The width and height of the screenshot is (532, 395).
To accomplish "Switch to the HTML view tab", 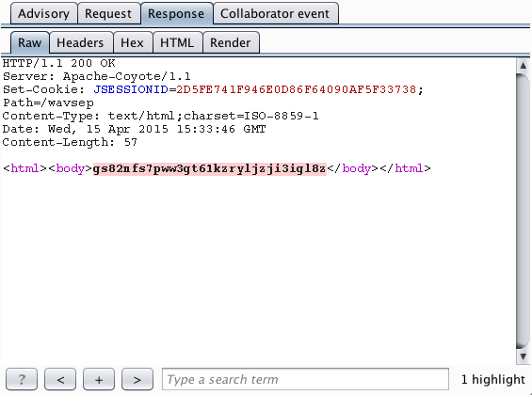I will pos(177,42).
